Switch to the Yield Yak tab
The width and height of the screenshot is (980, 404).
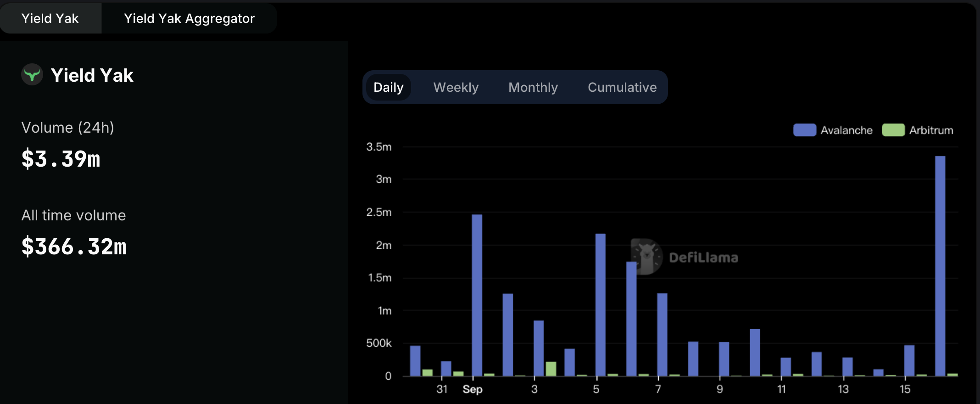pyautogui.click(x=50, y=18)
